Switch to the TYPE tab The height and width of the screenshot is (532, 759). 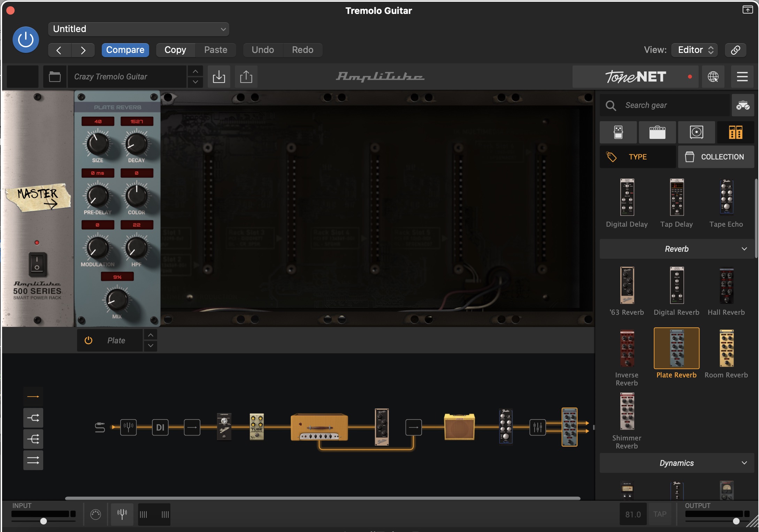pos(638,157)
